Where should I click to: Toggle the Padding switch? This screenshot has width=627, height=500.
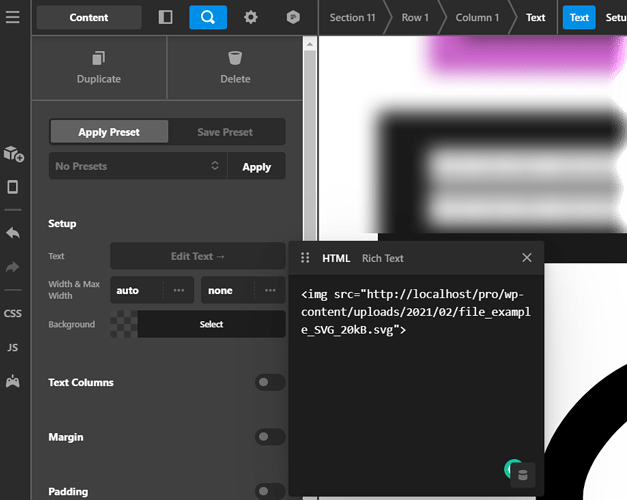(x=269, y=491)
